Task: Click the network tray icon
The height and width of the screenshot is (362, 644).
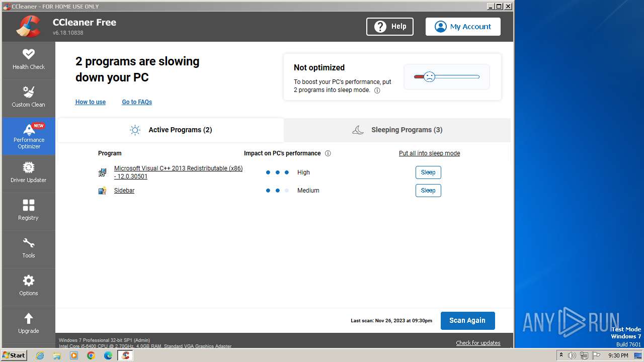Action: 584,355
